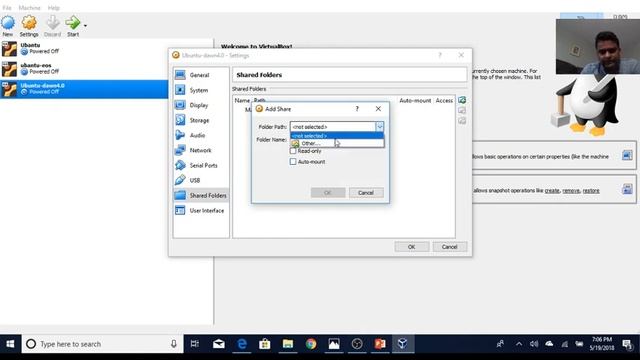The image size is (640, 360).
Task: Expand the Folder Path combo box arrow
Action: tap(380, 127)
